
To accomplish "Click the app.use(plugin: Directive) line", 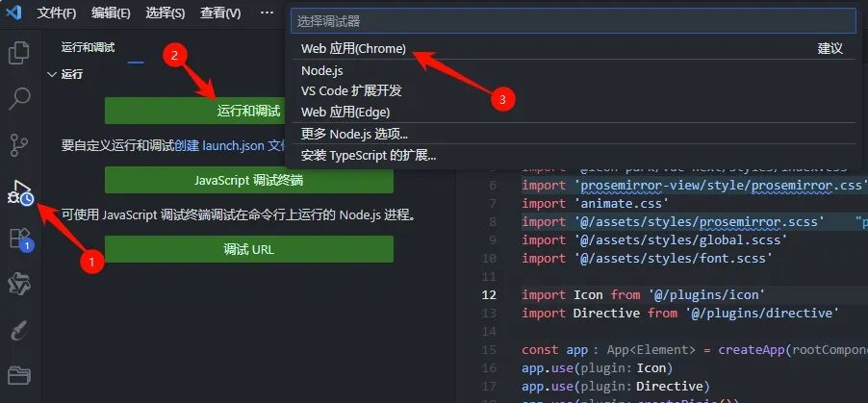I will [x=616, y=386].
